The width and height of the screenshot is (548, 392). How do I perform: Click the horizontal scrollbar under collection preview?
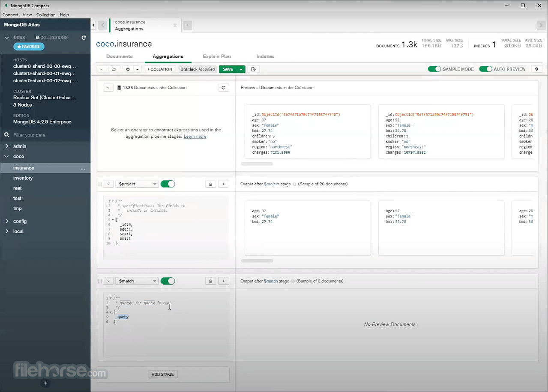pos(257,163)
